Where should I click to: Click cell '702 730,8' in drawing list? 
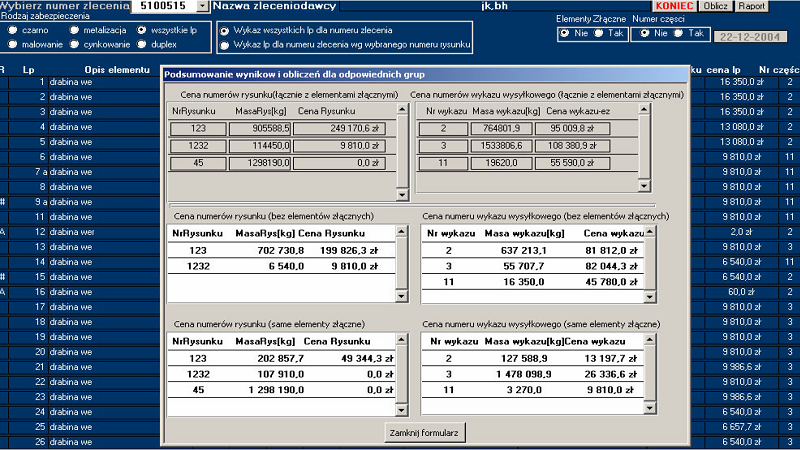click(281, 251)
